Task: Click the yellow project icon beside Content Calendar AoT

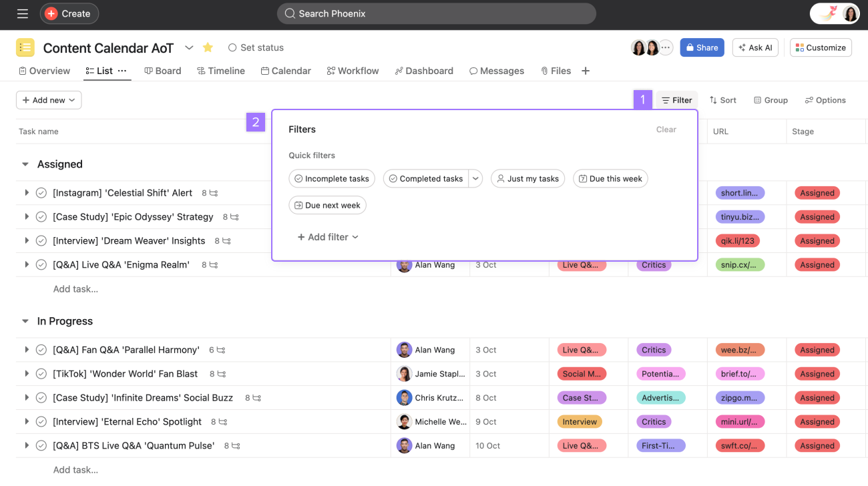Action: (x=25, y=47)
